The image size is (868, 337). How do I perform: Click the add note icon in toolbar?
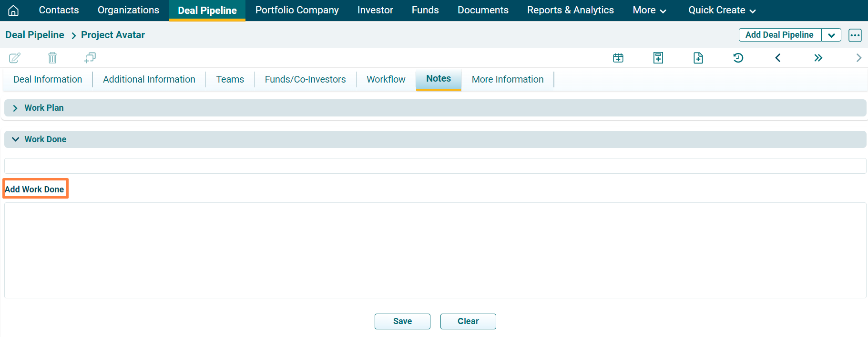click(x=658, y=58)
